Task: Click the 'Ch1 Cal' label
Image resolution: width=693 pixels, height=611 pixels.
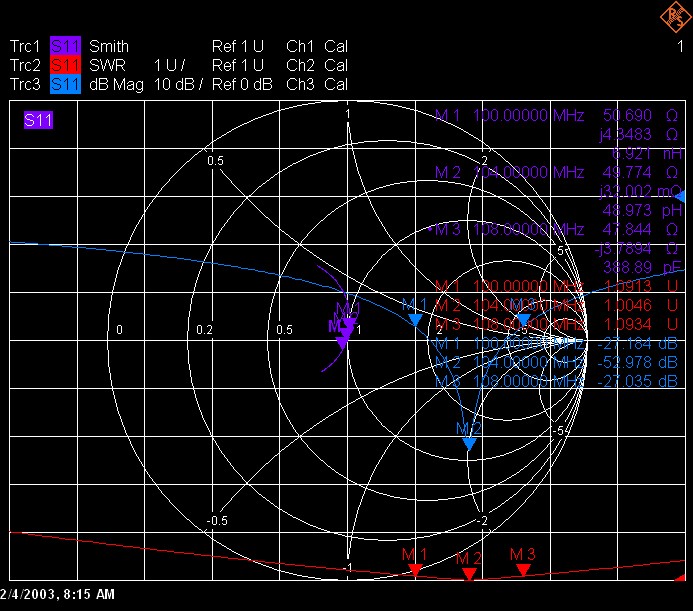Action: click(x=317, y=46)
